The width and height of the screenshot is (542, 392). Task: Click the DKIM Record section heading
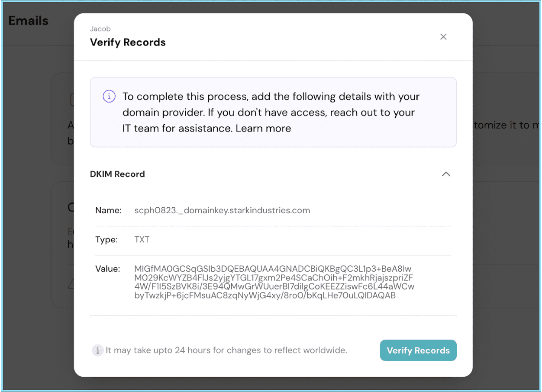(117, 174)
